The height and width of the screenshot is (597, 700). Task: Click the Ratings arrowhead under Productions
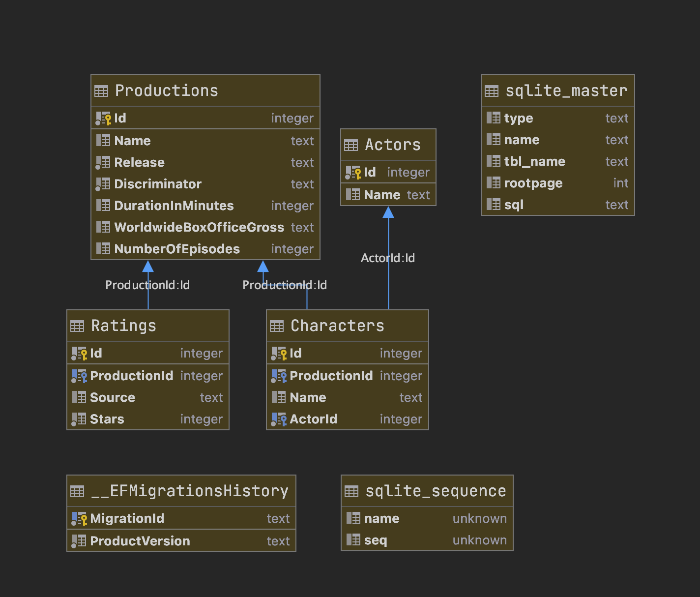pyautogui.click(x=148, y=266)
